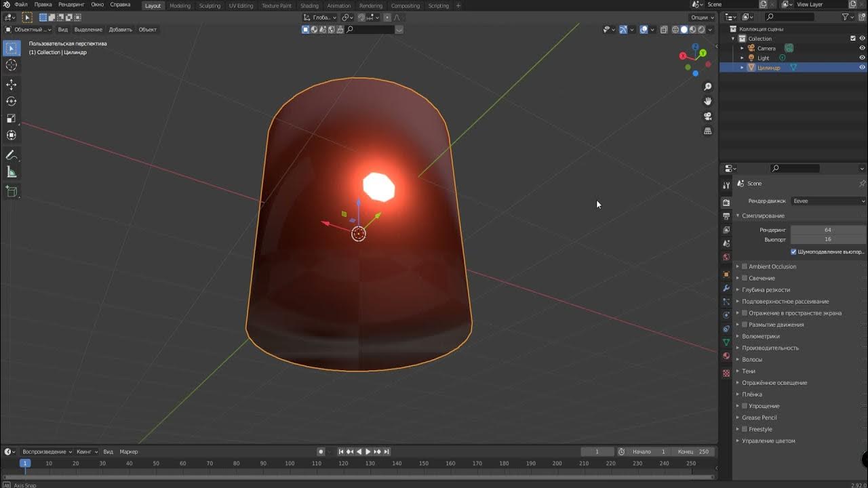The height and width of the screenshot is (488, 868).
Task: Click the viewport pan hand icon
Action: pos(708,101)
